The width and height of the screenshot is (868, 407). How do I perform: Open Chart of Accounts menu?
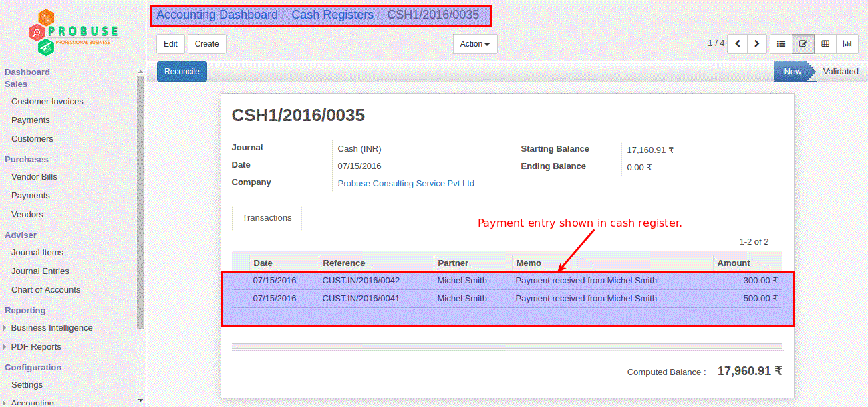pyautogui.click(x=45, y=290)
